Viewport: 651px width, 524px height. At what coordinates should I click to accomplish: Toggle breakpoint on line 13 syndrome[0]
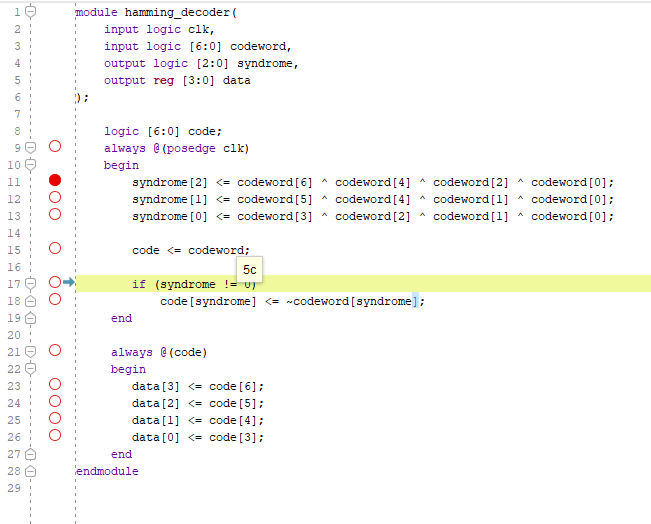point(55,214)
